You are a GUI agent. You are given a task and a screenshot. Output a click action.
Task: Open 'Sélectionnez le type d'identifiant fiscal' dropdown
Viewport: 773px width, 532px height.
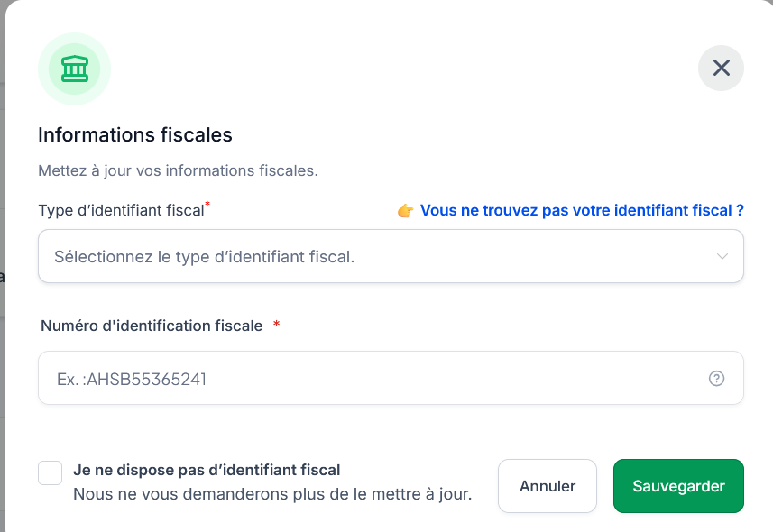point(391,256)
